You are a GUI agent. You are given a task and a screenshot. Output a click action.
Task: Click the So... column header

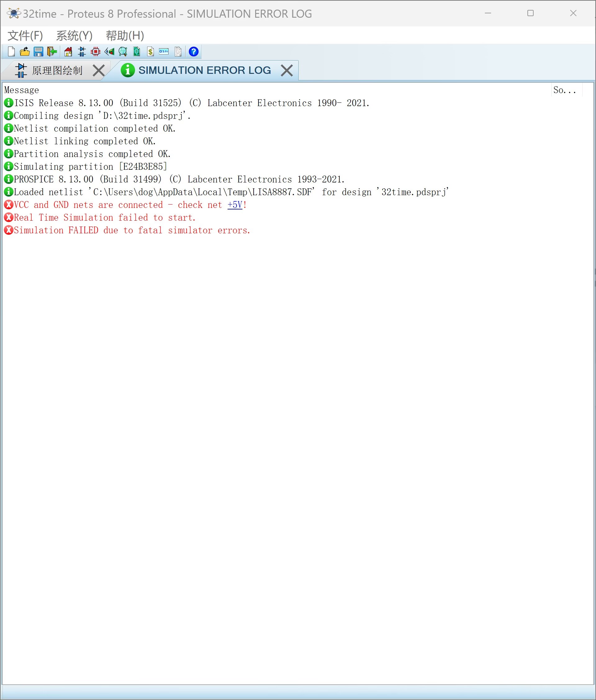click(x=565, y=90)
